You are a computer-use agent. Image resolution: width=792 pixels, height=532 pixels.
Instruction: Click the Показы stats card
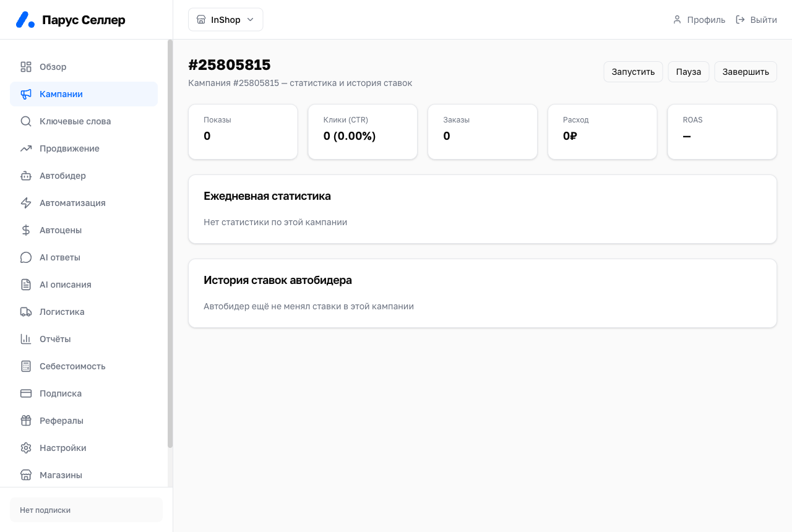point(243,132)
